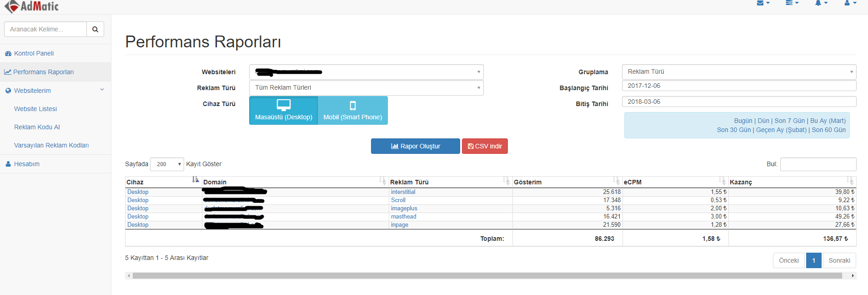Click the Bul filter input field
Image resolution: width=868 pixels, height=295 pixels.
(818, 164)
